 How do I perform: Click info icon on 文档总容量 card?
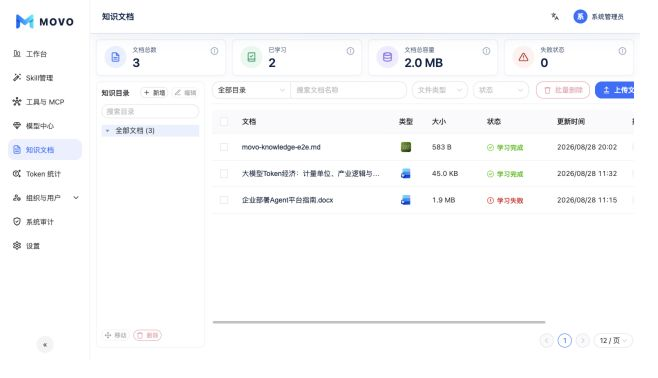pyautogui.click(x=486, y=51)
